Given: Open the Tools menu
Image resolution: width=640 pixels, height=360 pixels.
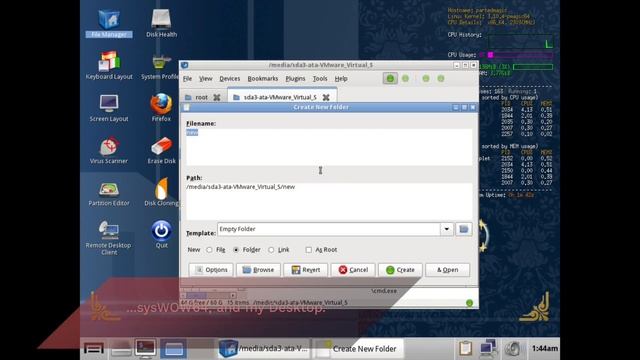Looking at the screenshot, I should (320, 78).
